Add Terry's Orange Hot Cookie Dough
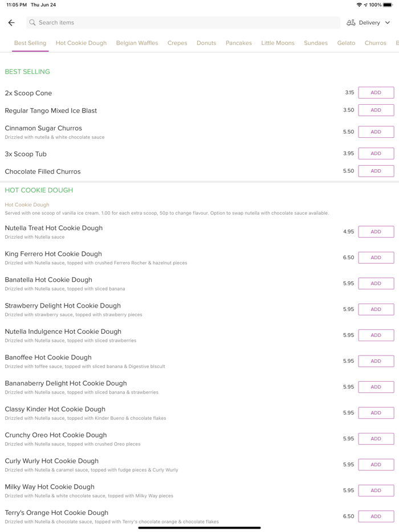Image resolution: width=399 pixels, height=532 pixels. [x=376, y=516]
